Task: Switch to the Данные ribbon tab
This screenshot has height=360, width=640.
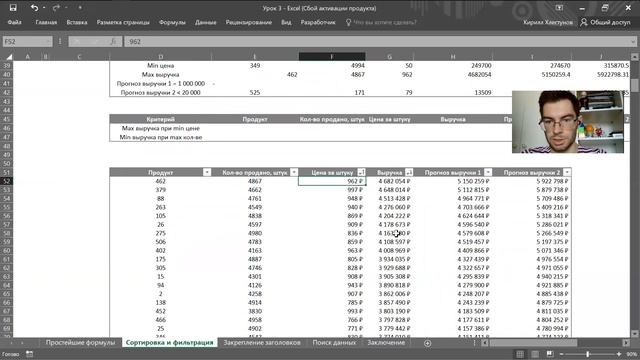Action: pyautogui.click(x=205, y=22)
